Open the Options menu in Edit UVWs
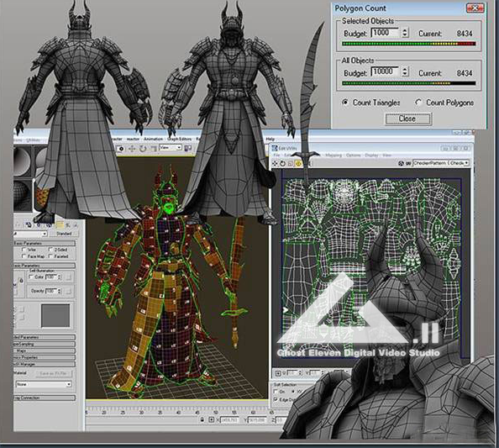The width and height of the screenshot is (499, 448). point(353,155)
